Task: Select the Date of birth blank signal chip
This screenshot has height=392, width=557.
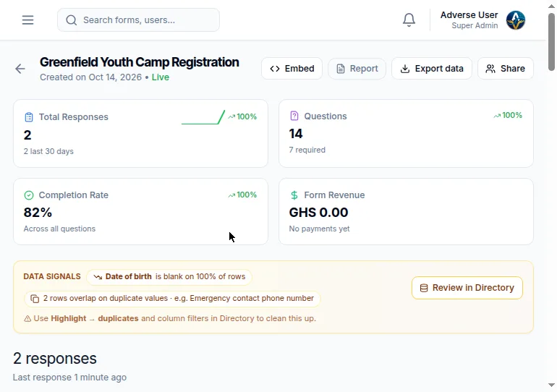Action: point(169,276)
